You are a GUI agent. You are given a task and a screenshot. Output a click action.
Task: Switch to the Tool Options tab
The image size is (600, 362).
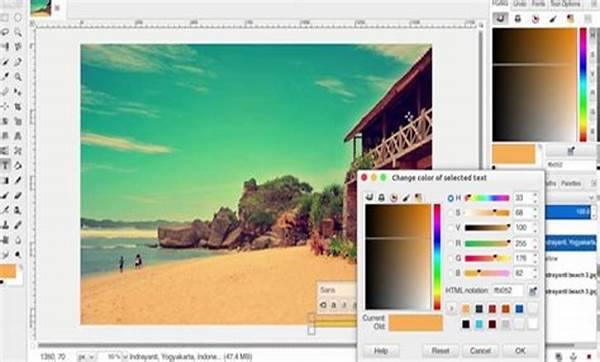(566, 4)
